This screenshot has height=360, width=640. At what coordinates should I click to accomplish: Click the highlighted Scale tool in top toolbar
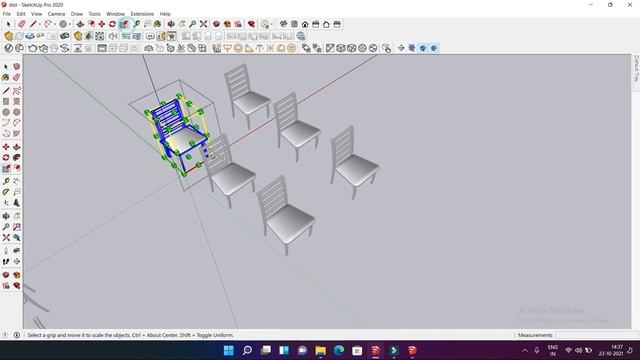click(x=124, y=24)
